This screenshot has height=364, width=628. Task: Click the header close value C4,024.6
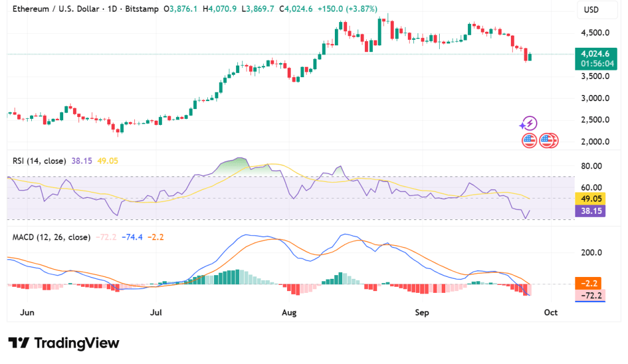point(296,9)
